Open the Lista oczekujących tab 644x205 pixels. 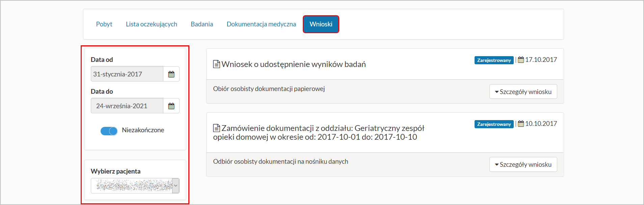click(152, 24)
